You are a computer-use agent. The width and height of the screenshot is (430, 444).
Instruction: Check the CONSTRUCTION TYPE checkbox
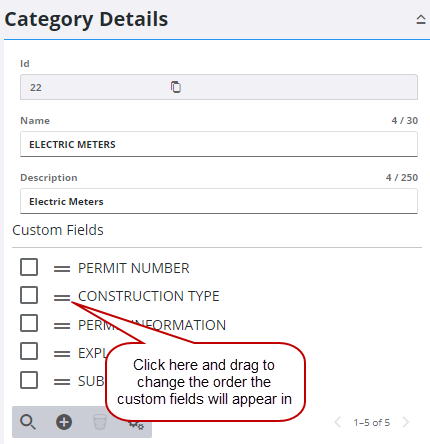click(x=29, y=295)
